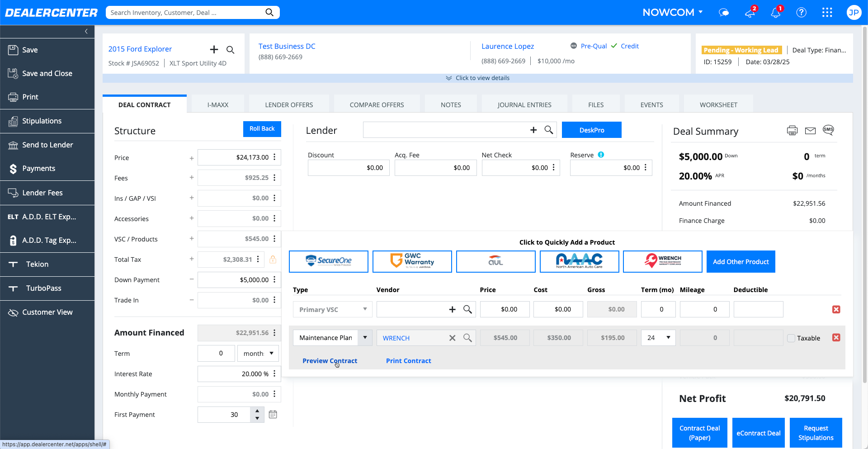
Task: Click Preview Contract link
Action: 330,361
